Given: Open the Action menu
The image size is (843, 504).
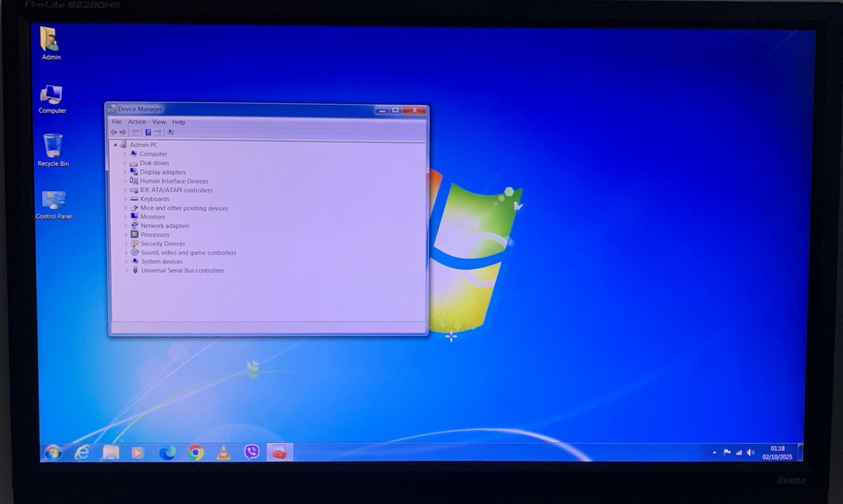Looking at the screenshot, I should 137,122.
